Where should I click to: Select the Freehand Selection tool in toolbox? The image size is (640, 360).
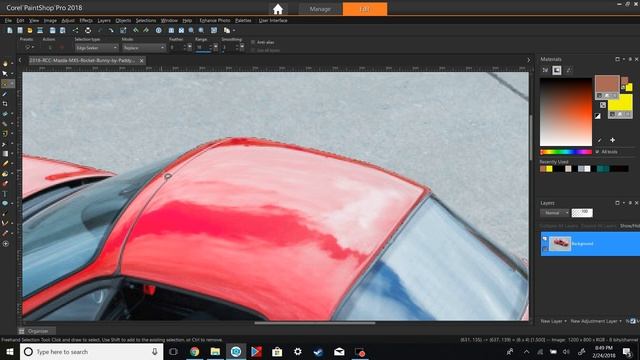(x=5, y=84)
